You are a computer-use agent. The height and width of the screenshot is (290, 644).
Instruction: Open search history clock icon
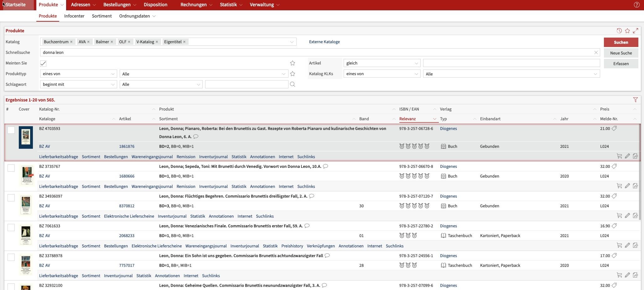click(619, 31)
